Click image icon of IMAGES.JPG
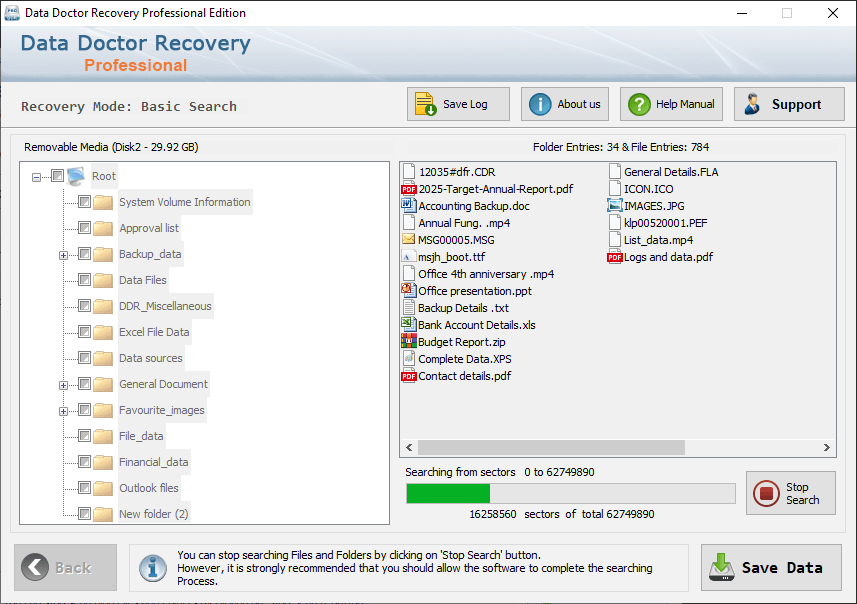The height and width of the screenshot is (604, 857). click(x=614, y=206)
